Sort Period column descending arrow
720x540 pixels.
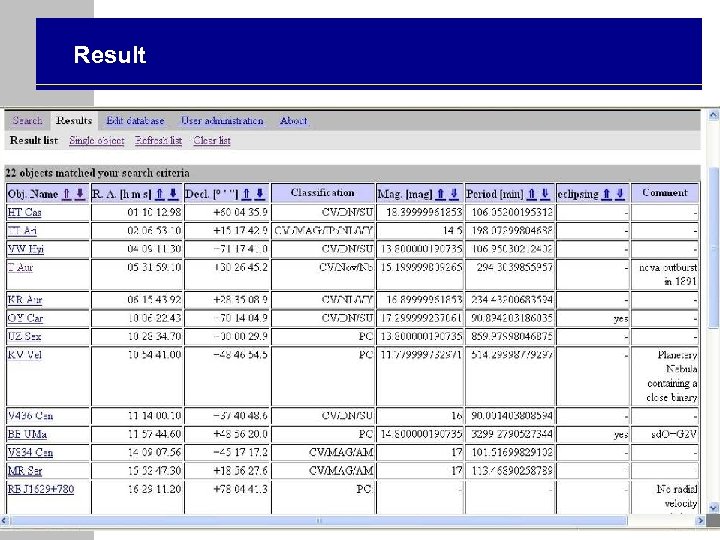pos(545,194)
